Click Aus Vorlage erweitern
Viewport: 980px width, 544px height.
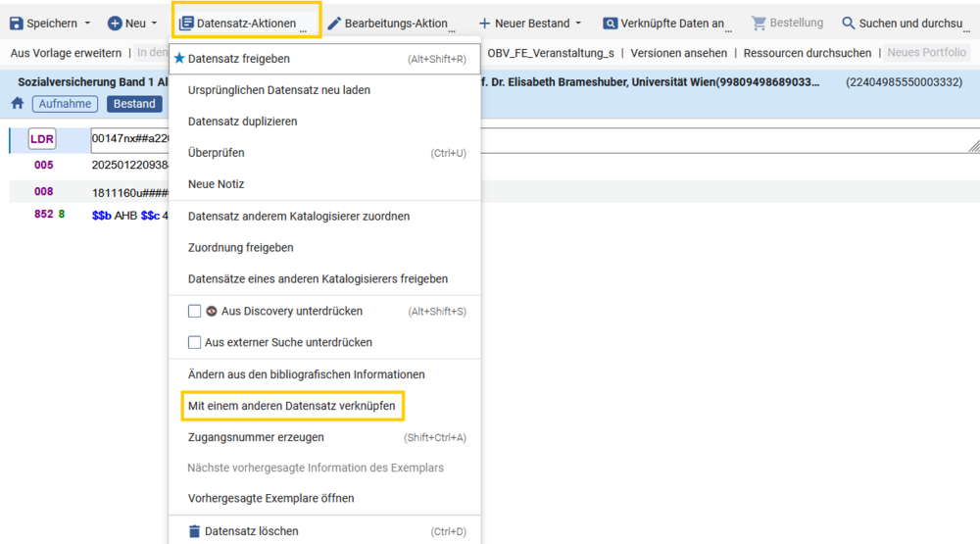point(66,53)
